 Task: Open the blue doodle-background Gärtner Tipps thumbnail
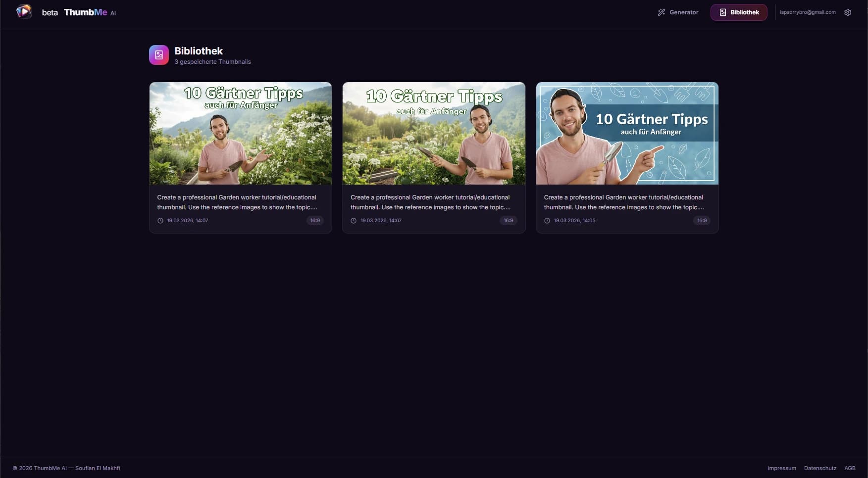point(627,133)
